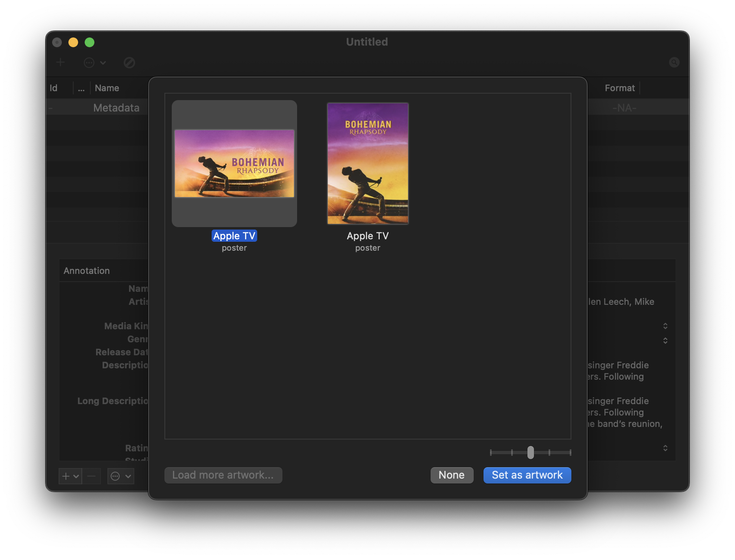Click the 'poster' caption under landscape artwork
The image size is (735, 560).
click(x=234, y=248)
